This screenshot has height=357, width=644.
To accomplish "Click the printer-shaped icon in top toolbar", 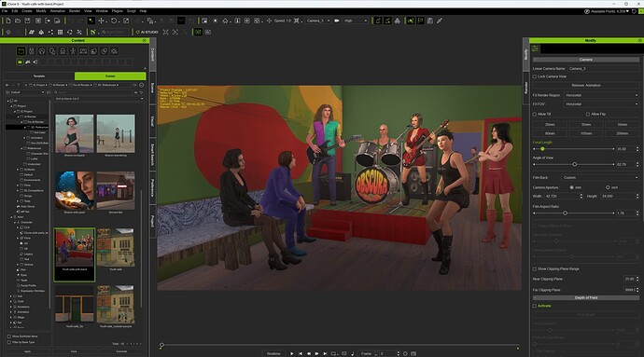I will coord(398,21).
